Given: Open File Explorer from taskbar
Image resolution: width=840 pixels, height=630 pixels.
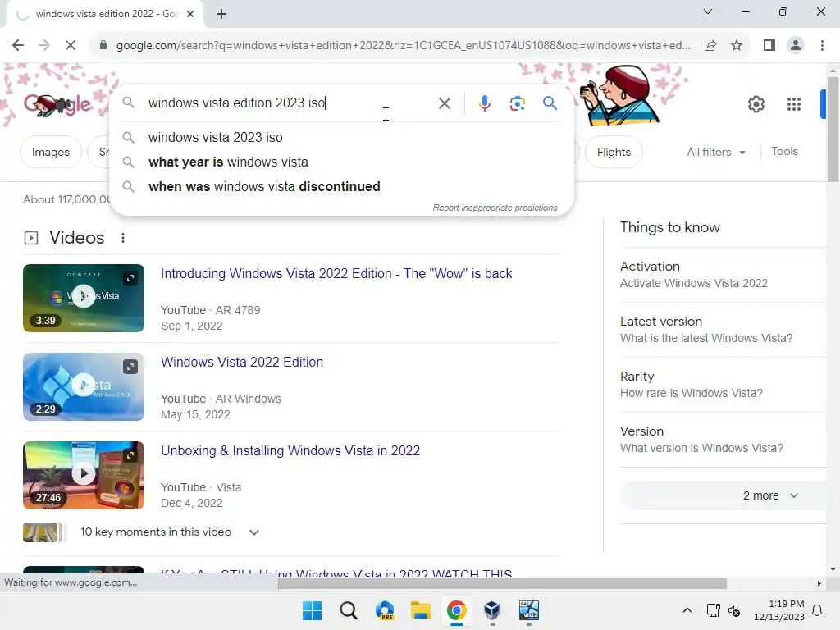Looking at the screenshot, I should point(421,610).
